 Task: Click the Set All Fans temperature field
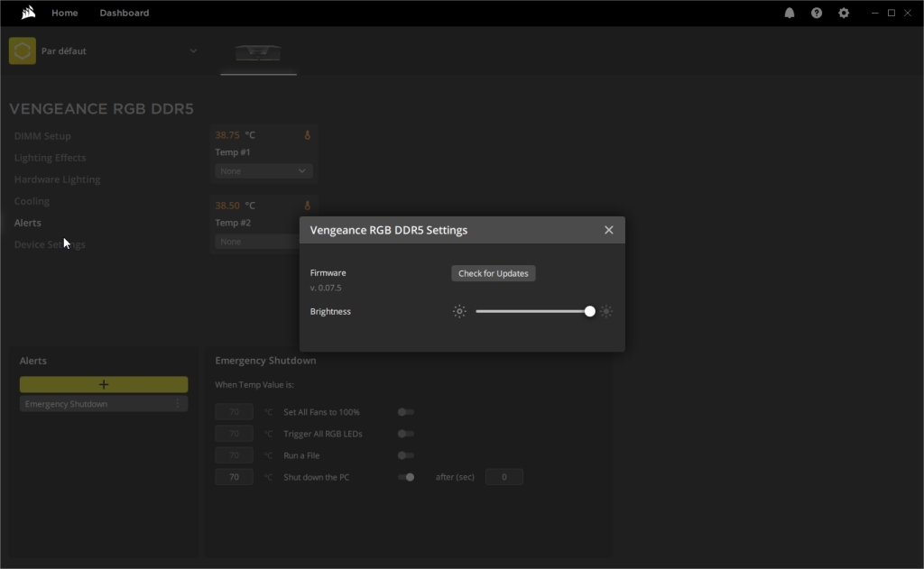[234, 412]
